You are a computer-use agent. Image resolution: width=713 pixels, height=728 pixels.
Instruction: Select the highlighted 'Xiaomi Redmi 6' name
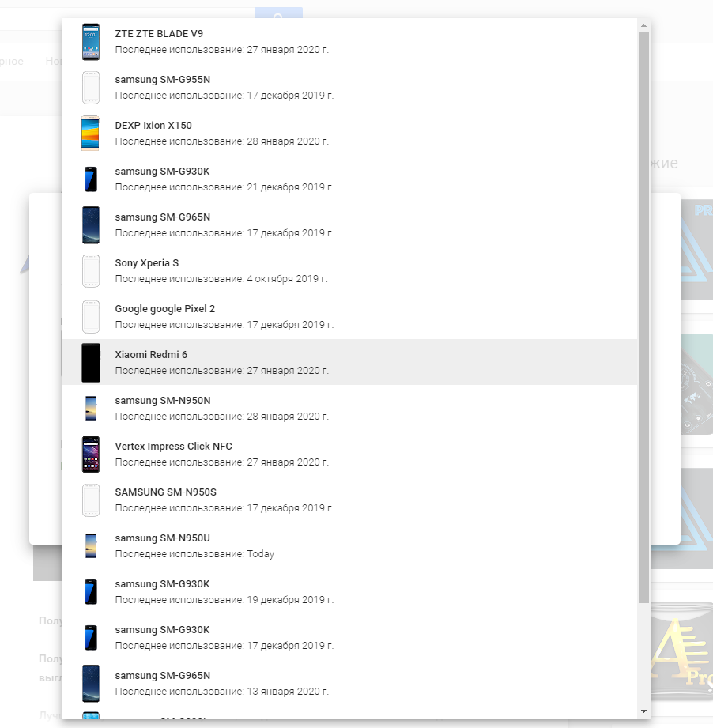click(x=151, y=355)
